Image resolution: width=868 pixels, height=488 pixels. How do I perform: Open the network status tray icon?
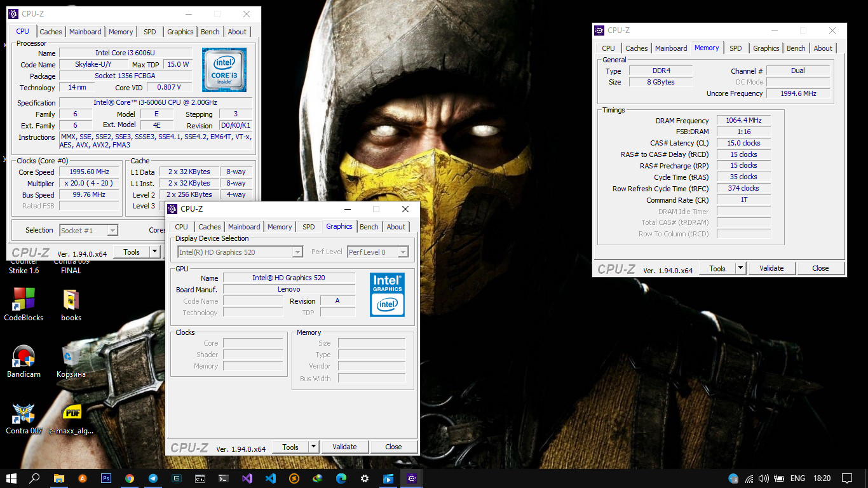click(749, 478)
